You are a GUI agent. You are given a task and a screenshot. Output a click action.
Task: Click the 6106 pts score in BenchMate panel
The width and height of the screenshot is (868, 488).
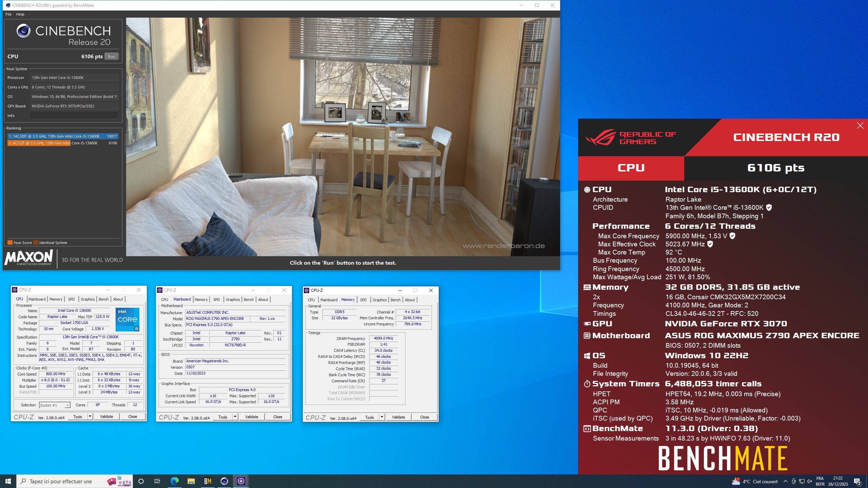click(x=776, y=168)
